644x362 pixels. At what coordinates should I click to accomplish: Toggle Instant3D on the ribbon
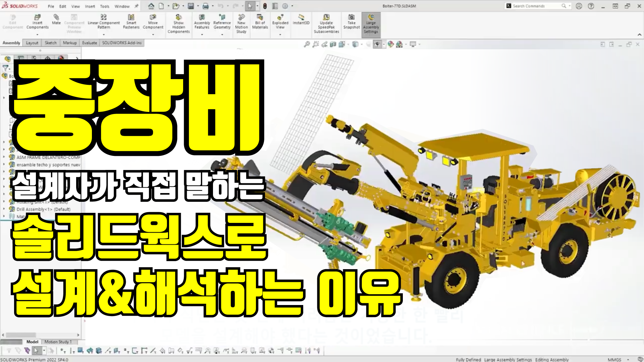tap(301, 19)
